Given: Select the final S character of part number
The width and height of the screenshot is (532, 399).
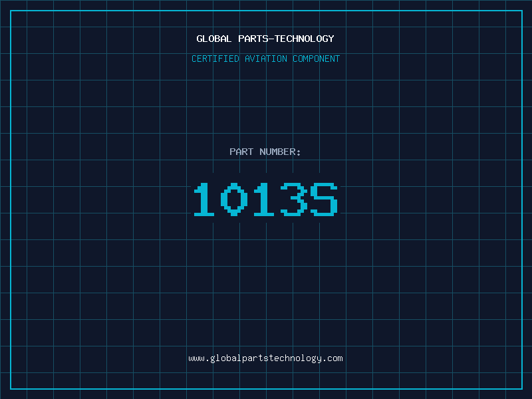Looking at the screenshot, I should pyautogui.click(x=324, y=199).
